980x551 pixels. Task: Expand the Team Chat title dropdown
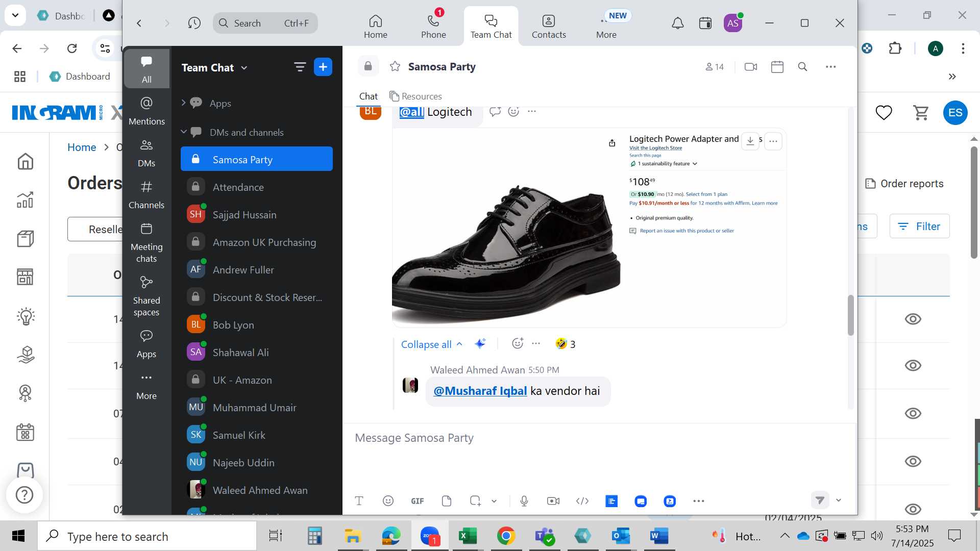[244, 68]
